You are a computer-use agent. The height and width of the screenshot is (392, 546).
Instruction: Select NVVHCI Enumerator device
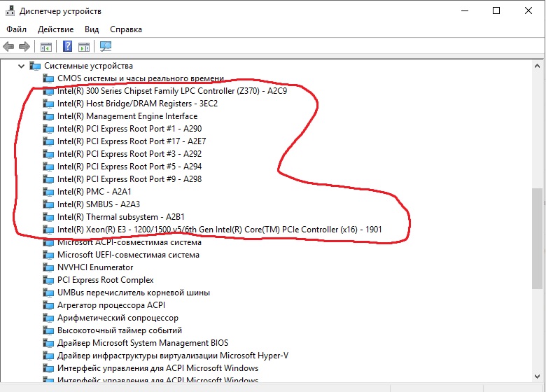click(95, 267)
